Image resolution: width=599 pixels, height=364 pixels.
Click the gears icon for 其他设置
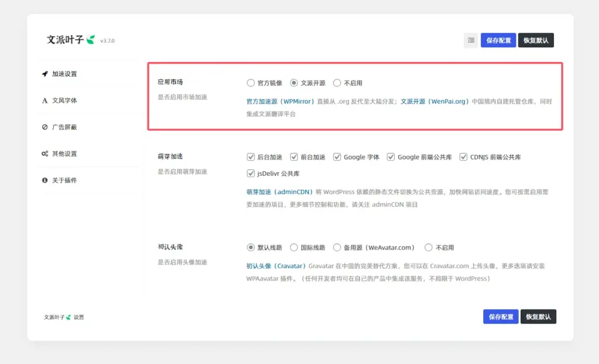[45, 154]
